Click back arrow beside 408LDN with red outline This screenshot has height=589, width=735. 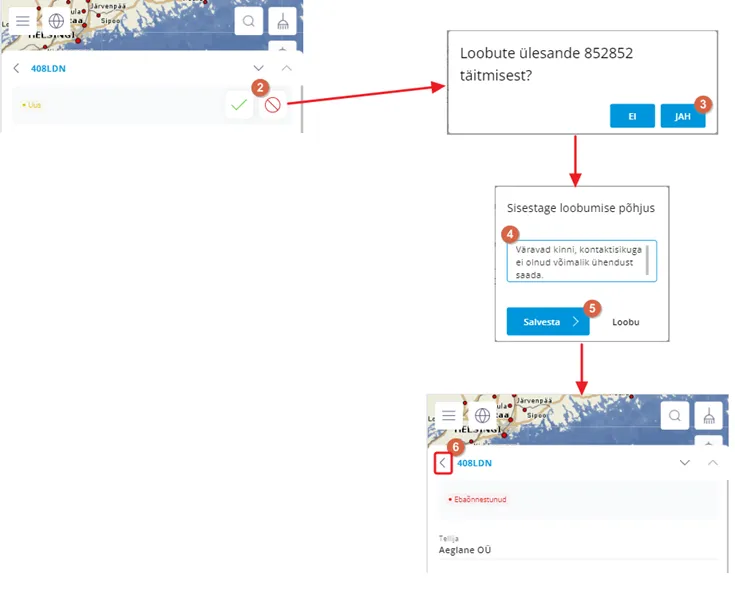[x=443, y=463]
